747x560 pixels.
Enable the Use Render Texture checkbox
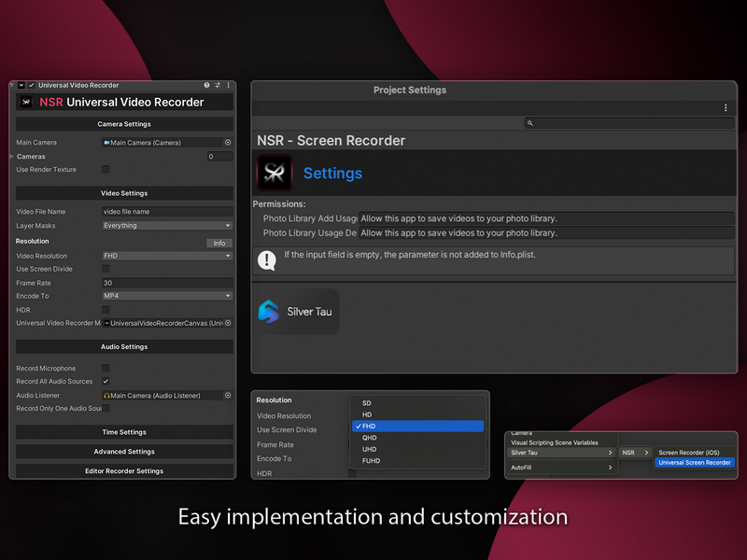point(106,169)
